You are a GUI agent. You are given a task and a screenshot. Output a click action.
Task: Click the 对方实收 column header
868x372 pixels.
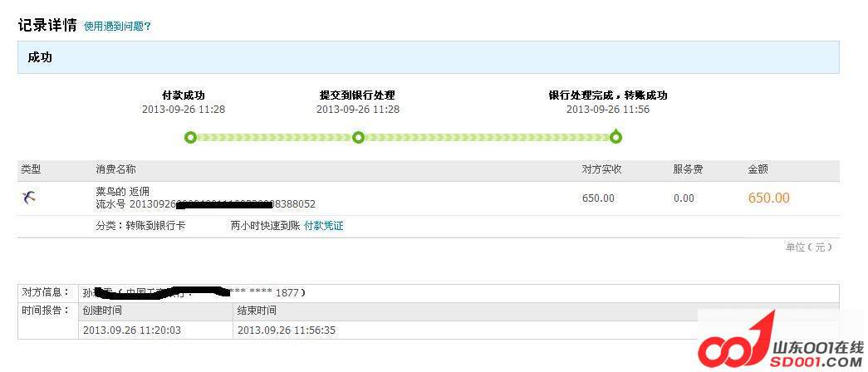601,169
